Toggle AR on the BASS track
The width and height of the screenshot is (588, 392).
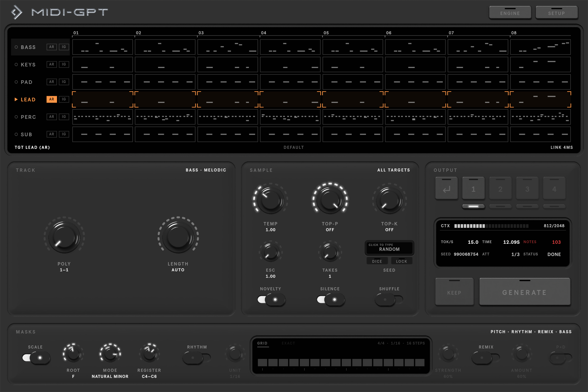coord(51,47)
